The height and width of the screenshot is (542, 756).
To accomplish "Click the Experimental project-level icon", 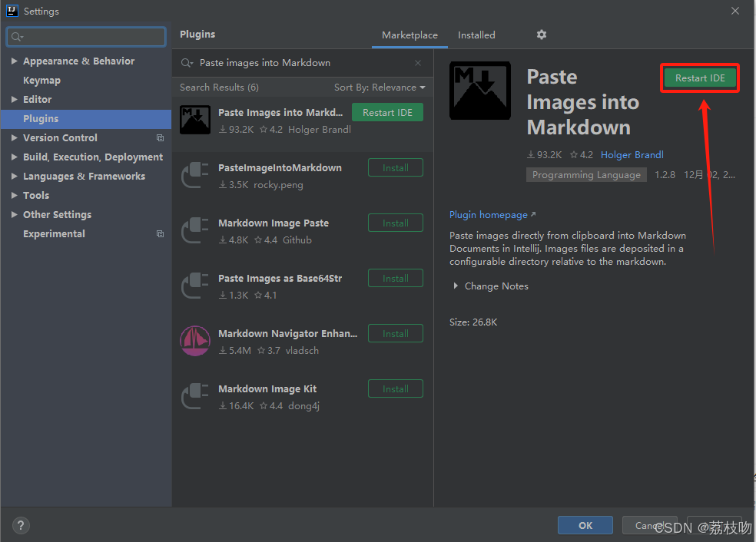I will [x=160, y=233].
